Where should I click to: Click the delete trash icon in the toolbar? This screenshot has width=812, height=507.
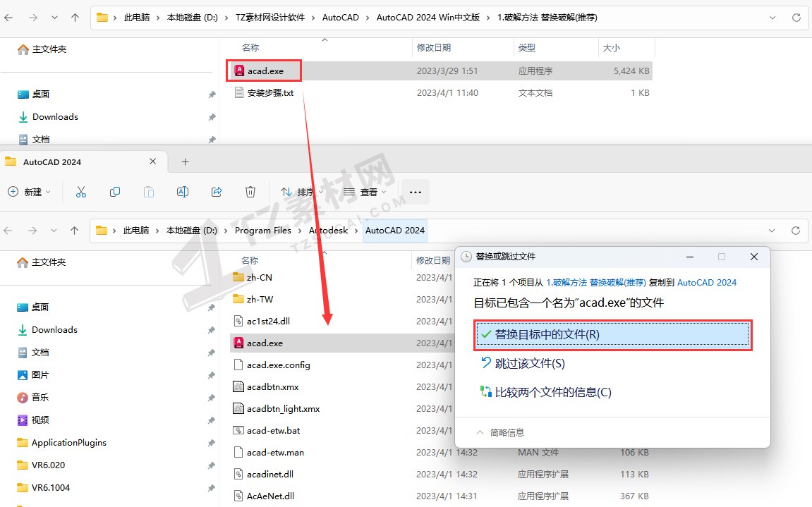250,192
